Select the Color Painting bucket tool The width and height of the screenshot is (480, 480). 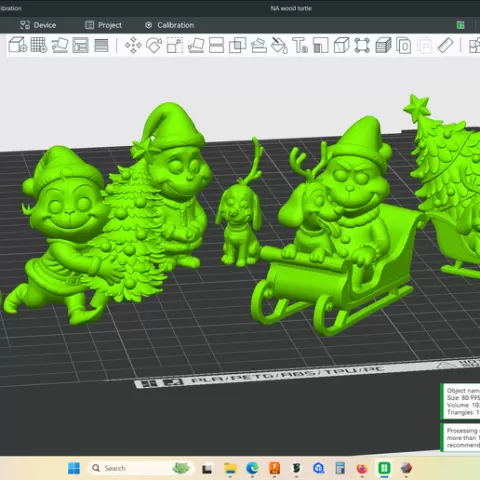coord(279,45)
